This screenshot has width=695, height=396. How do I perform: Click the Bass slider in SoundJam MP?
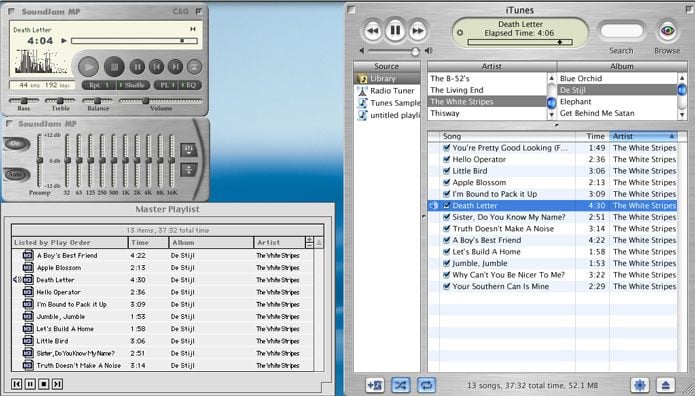(x=23, y=101)
